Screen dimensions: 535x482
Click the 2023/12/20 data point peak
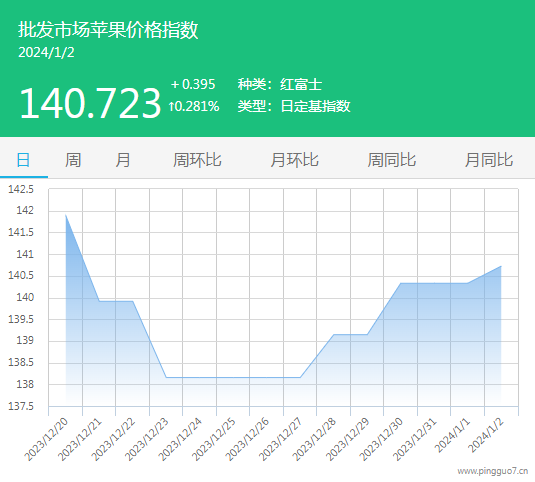coord(66,215)
